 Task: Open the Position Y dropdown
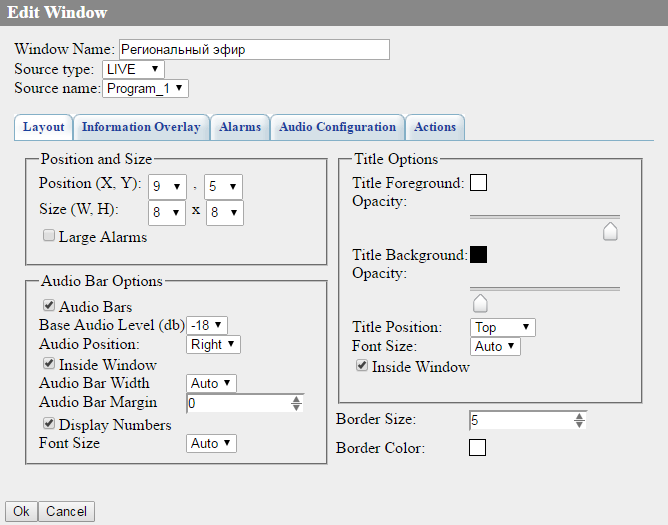click(x=223, y=187)
